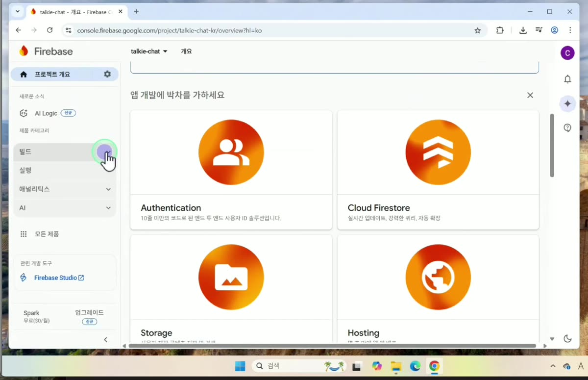This screenshot has height=380, width=588.
Task: Click the purple C account avatar
Action: tap(567, 53)
